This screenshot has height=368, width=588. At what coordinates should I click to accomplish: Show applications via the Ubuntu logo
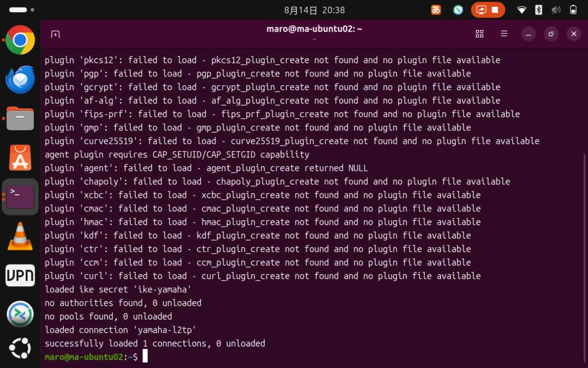coord(20,348)
